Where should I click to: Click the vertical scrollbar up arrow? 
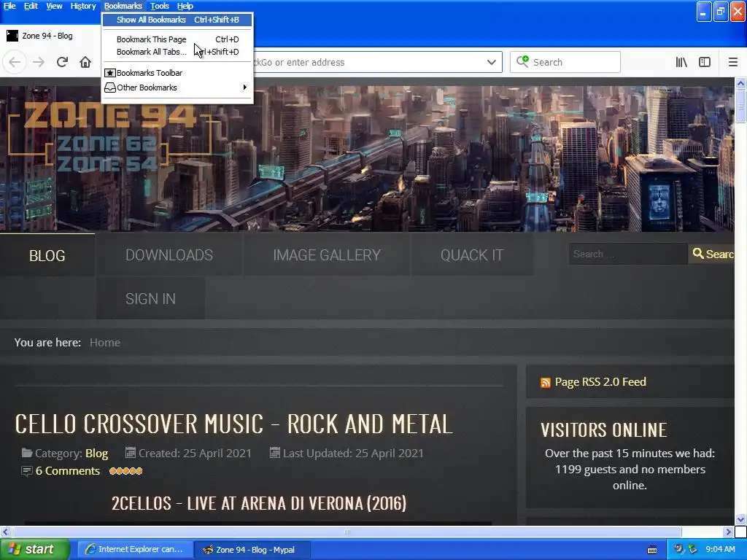pyautogui.click(x=740, y=84)
